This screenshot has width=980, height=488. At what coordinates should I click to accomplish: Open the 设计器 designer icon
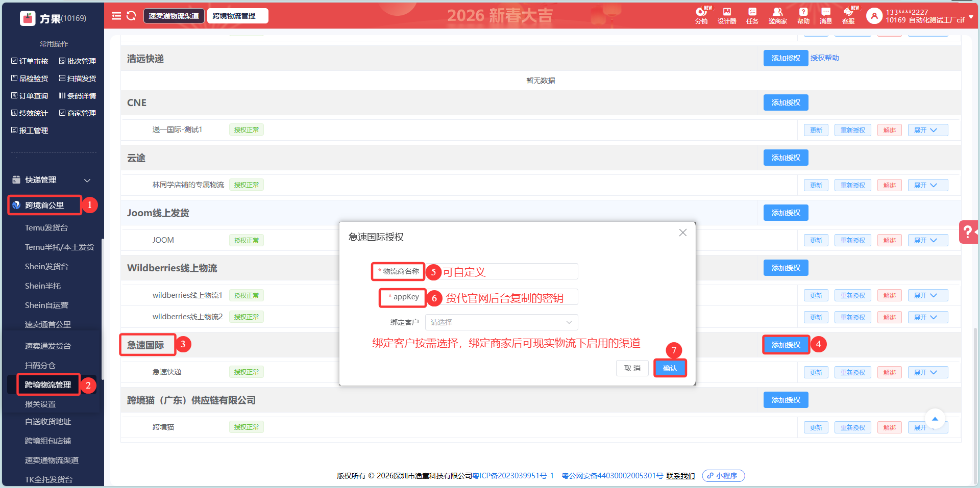coord(727,16)
